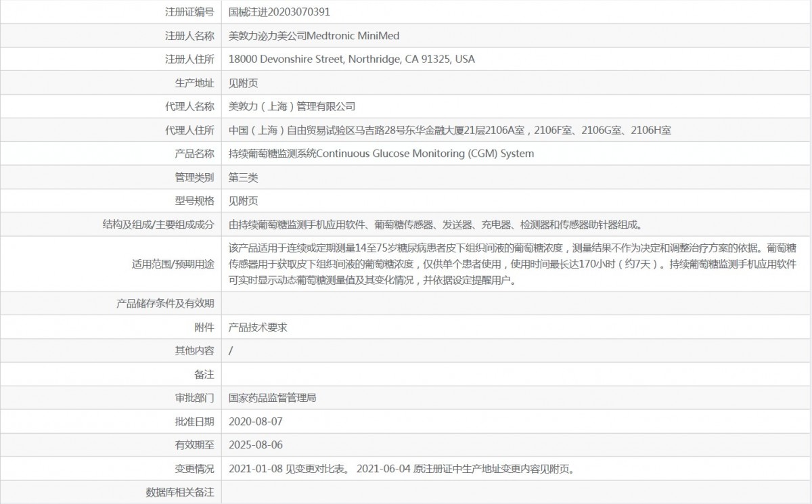Click the 产品技术要求 attachment value

coord(258,327)
